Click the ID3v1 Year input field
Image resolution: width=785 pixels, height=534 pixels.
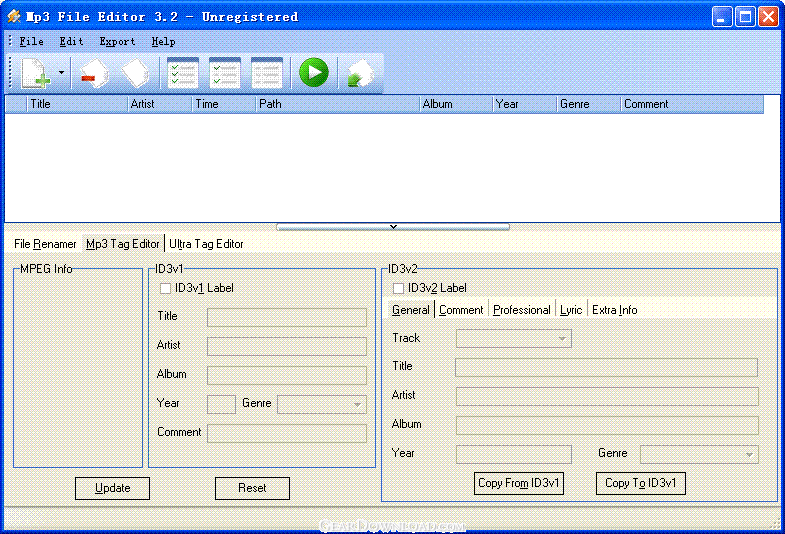[x=221, y=404]
